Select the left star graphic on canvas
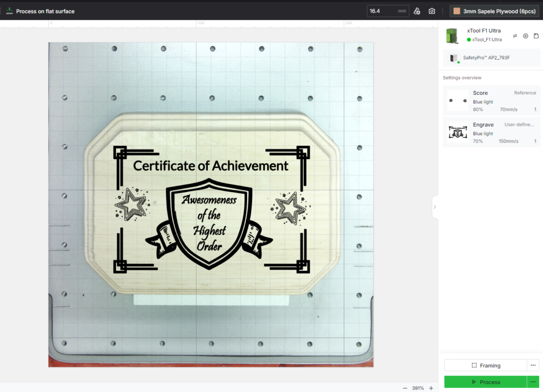 click(x=132, y=205)
